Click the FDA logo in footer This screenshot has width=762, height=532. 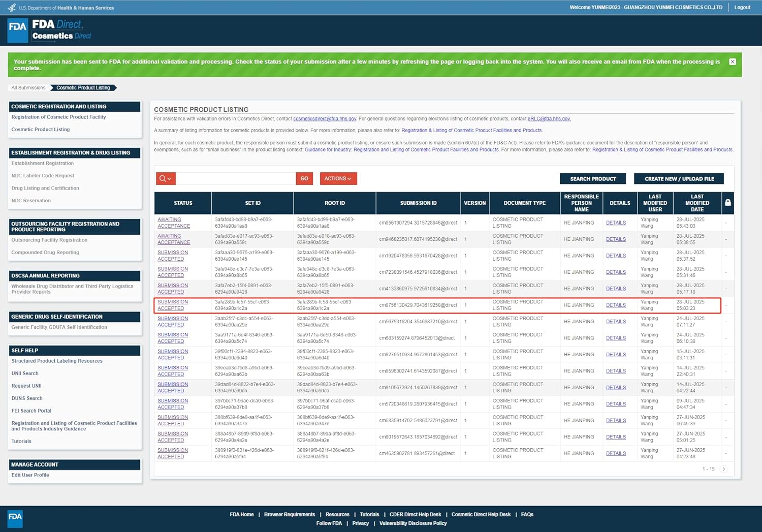click(x=15, y=518)
